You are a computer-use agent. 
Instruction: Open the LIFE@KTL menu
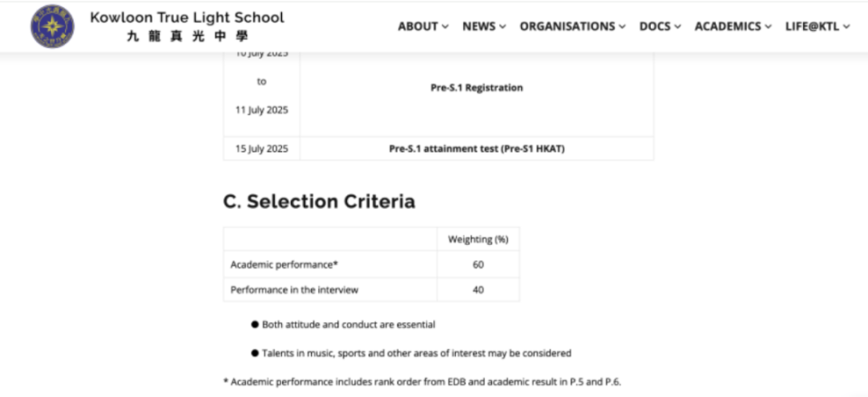817,26
